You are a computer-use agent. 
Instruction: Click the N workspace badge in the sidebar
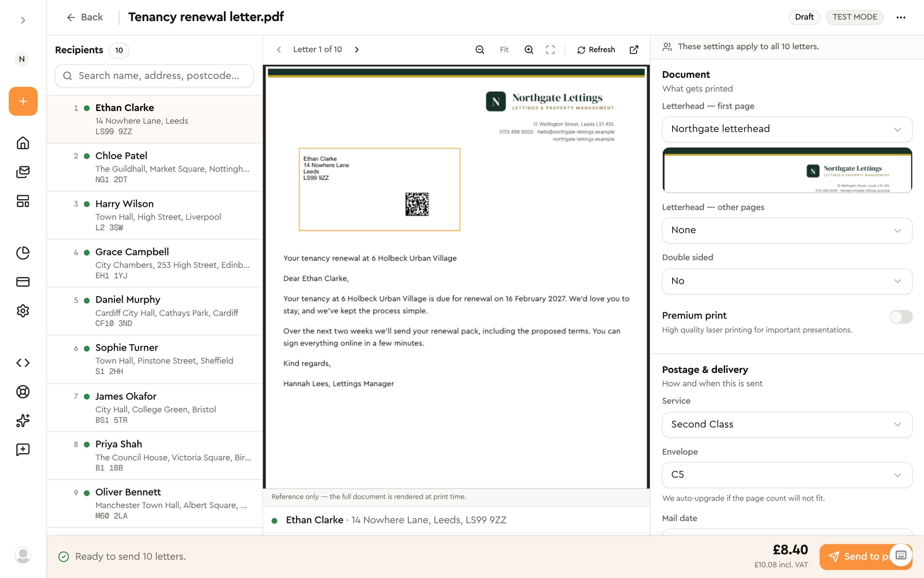point(22,59)
